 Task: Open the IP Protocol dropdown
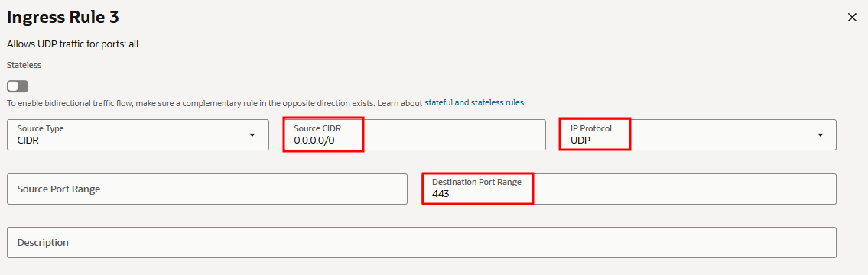[x=697, y=134]
